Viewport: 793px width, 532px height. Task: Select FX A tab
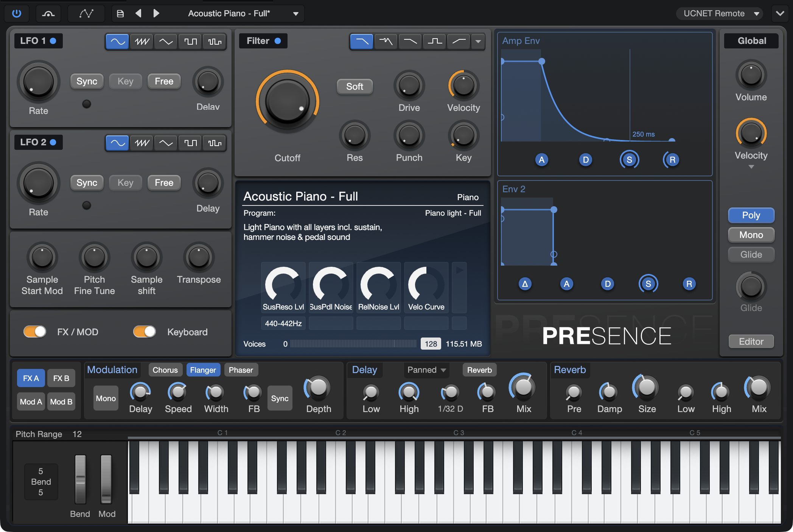[x=31, y=378]
